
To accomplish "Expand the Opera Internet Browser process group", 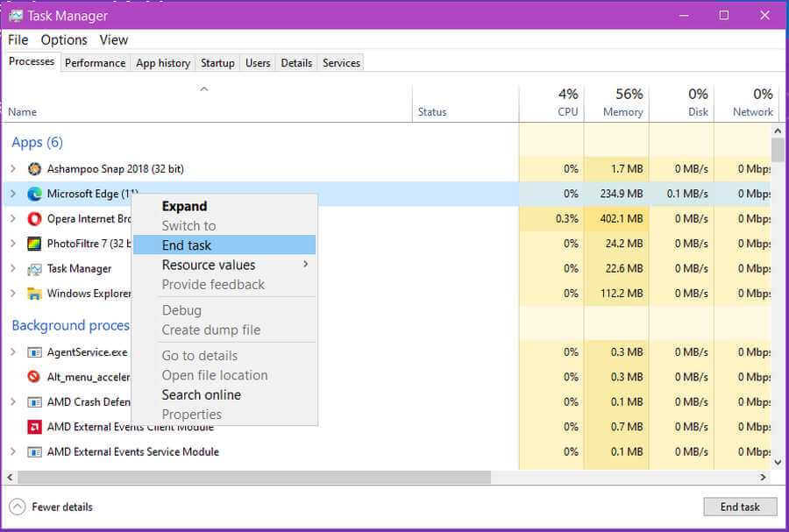I will pyautogui.click(x=12, y=219).
